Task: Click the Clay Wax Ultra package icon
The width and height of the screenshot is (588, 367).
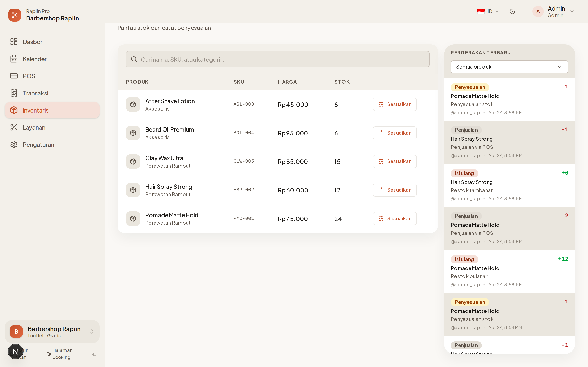Action: (x=133, y=161)
